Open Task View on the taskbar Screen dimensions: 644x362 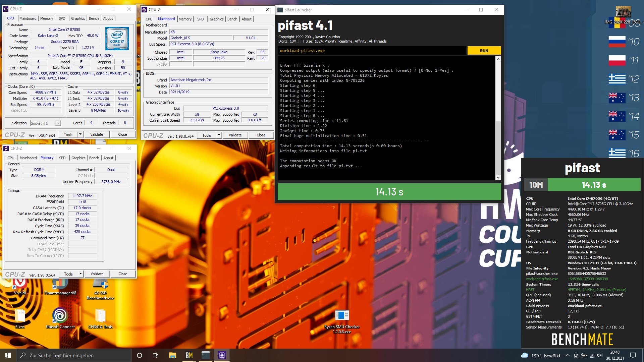156,355
